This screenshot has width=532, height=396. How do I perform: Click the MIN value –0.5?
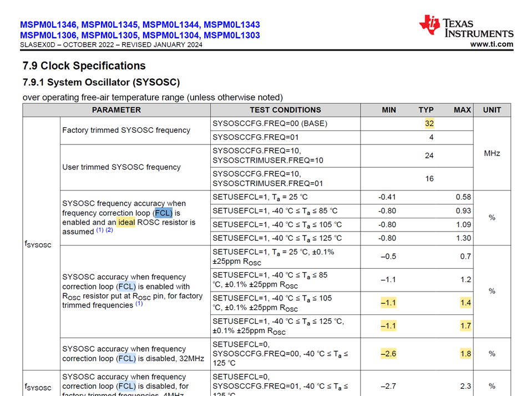coord(388,257)
